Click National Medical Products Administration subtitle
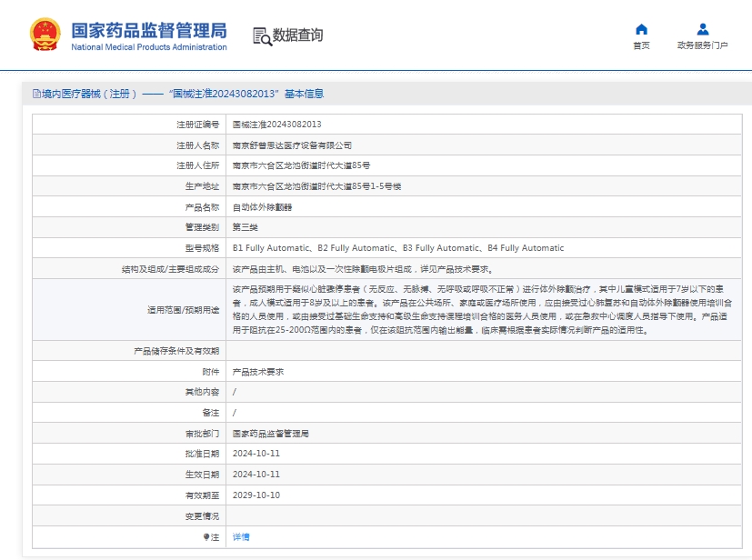The height and width of the screenshot is (560, 752). tap(149, 47)
